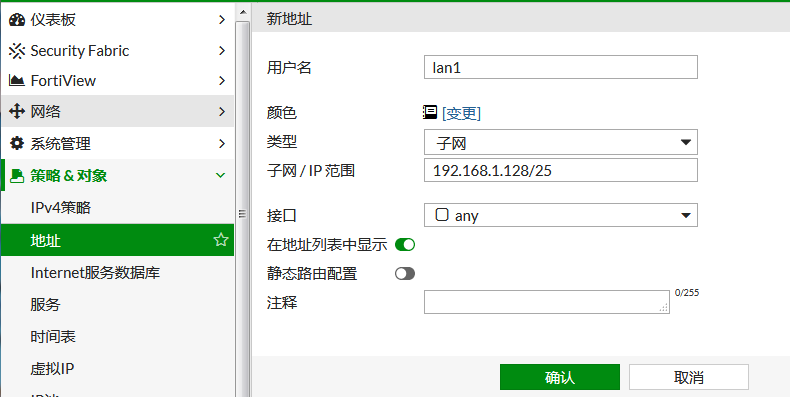Viewport: 790px width, 397px height.
Task: Click the sidebar resize handle grip
Action: coord(242,214)
